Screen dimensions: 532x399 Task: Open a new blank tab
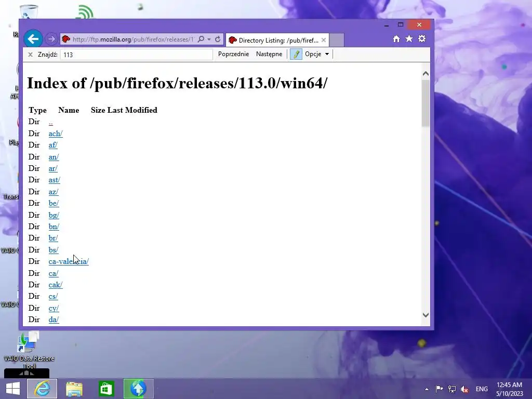pos(337,40)
